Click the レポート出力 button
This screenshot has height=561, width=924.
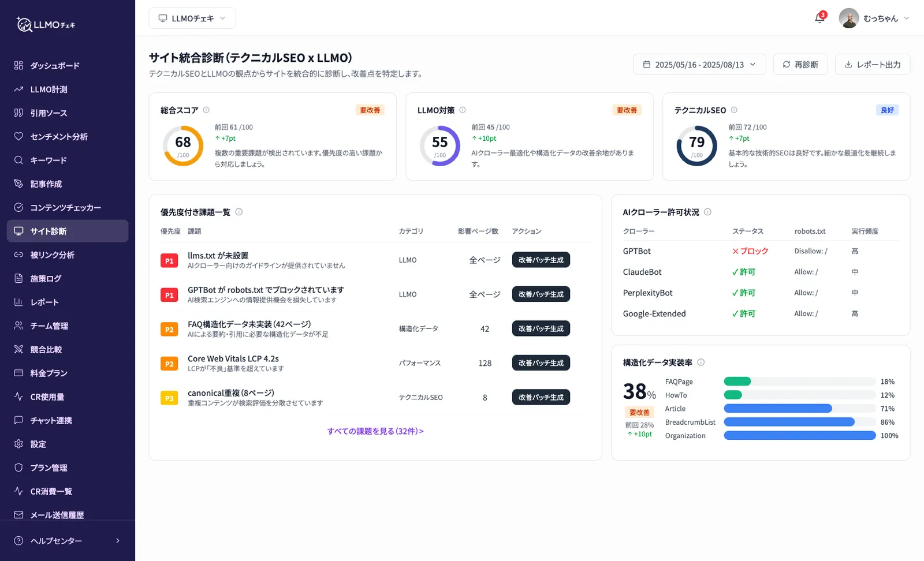point(873,65)
